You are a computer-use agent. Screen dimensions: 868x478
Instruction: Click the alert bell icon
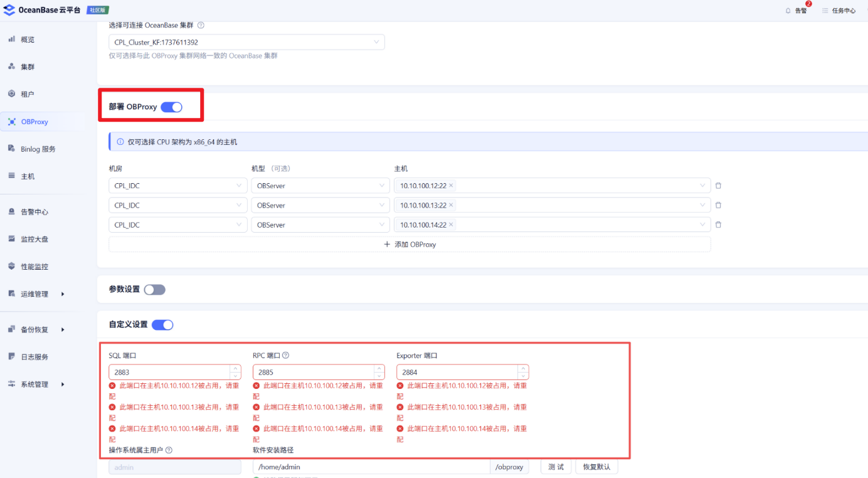coord(788,11)
